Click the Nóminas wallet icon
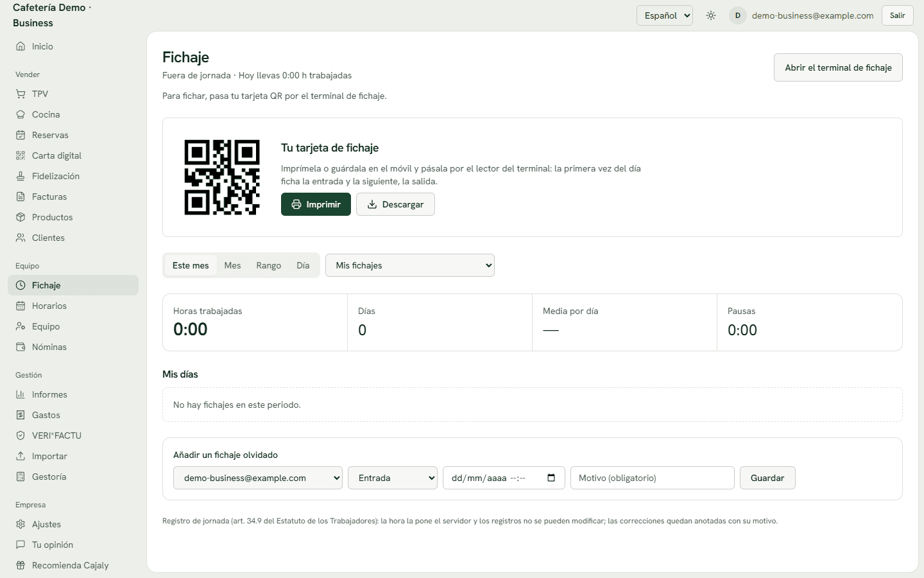Viewport: 924px width, 578px height. [x=21, y=347]
